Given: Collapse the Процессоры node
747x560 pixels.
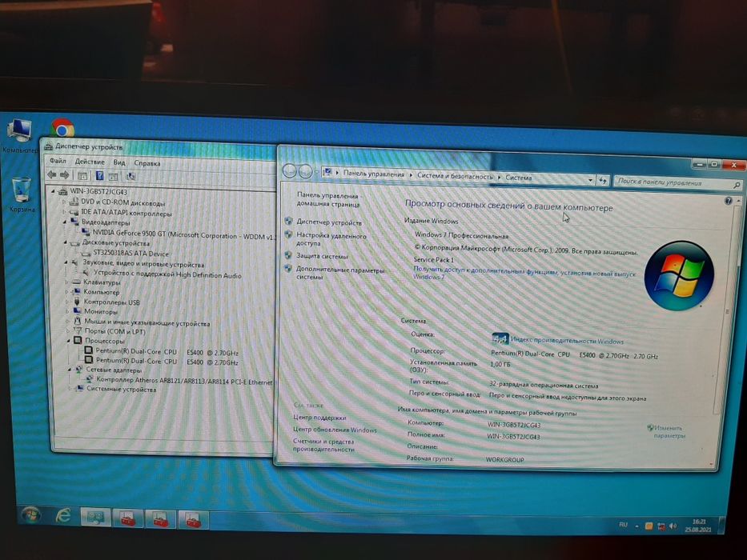Looking at the screenshot, I should tap(69, 341).
